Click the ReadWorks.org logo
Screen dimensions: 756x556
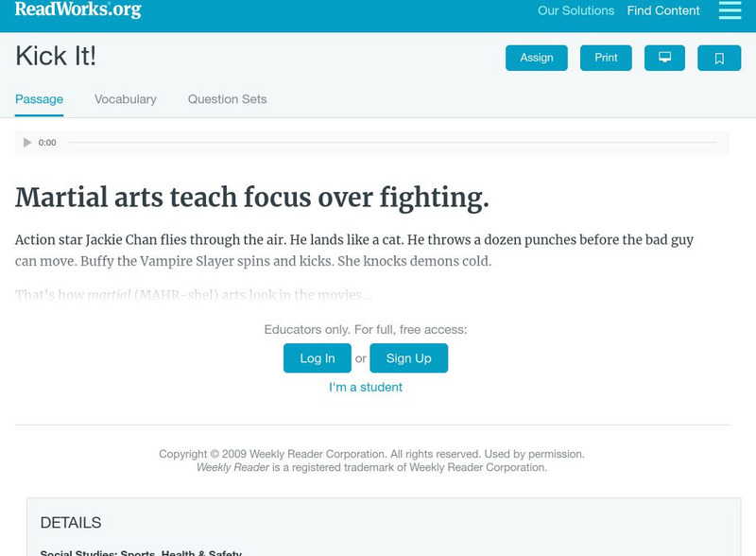point(78,10)
